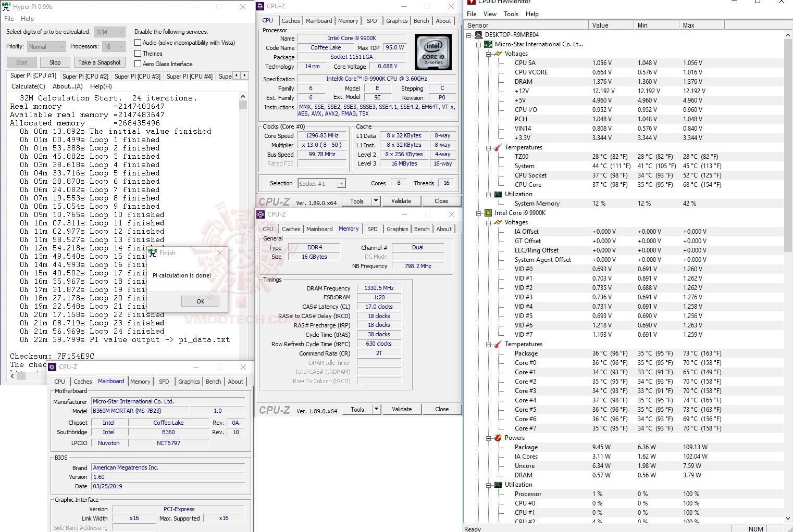Viewport: 793px width, 532px height.
Task: Click the Hyper PI icon in the Finish dialog
Action: point(153,253)
